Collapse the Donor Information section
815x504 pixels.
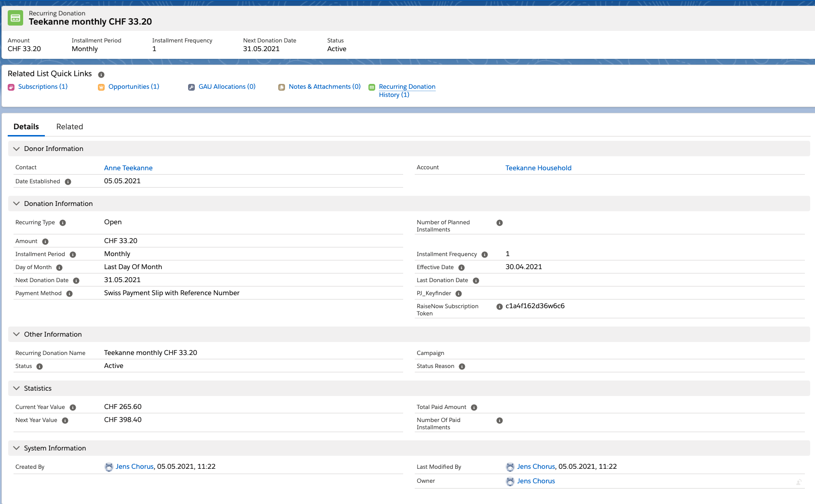pos(16,149)
